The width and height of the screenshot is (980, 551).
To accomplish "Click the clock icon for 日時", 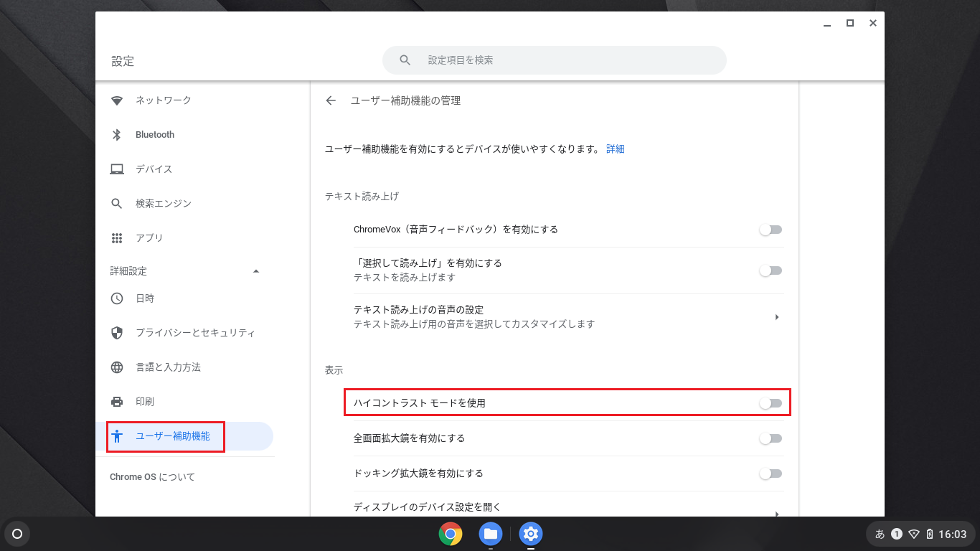I will 117,298.
